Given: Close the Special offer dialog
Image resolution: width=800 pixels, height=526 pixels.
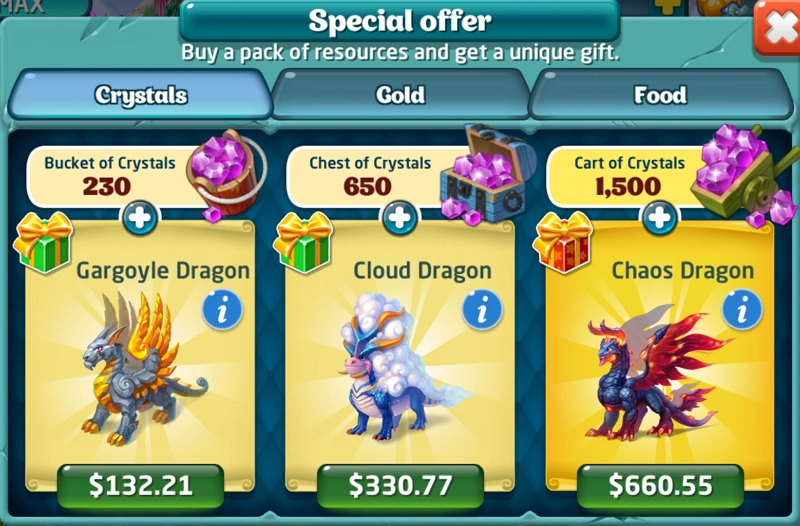Looking at the screenshot, I should [778, 28].
